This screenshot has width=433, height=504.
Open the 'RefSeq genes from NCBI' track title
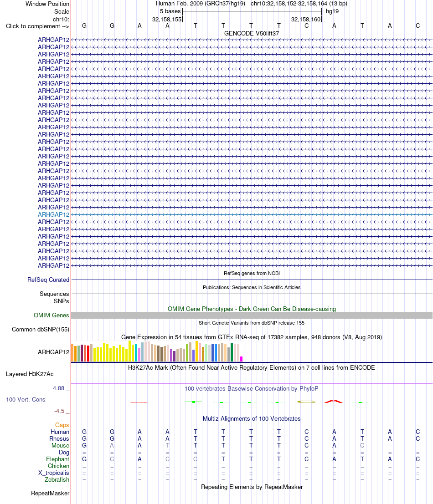click(x=252, y=273)
